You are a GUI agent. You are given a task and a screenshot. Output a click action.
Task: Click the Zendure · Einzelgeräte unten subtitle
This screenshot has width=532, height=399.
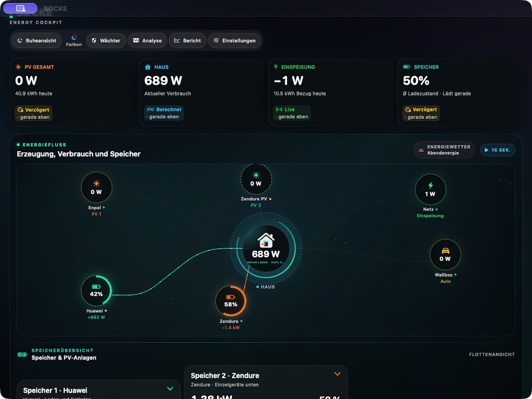pyautogui.click(x=224, y=385)
